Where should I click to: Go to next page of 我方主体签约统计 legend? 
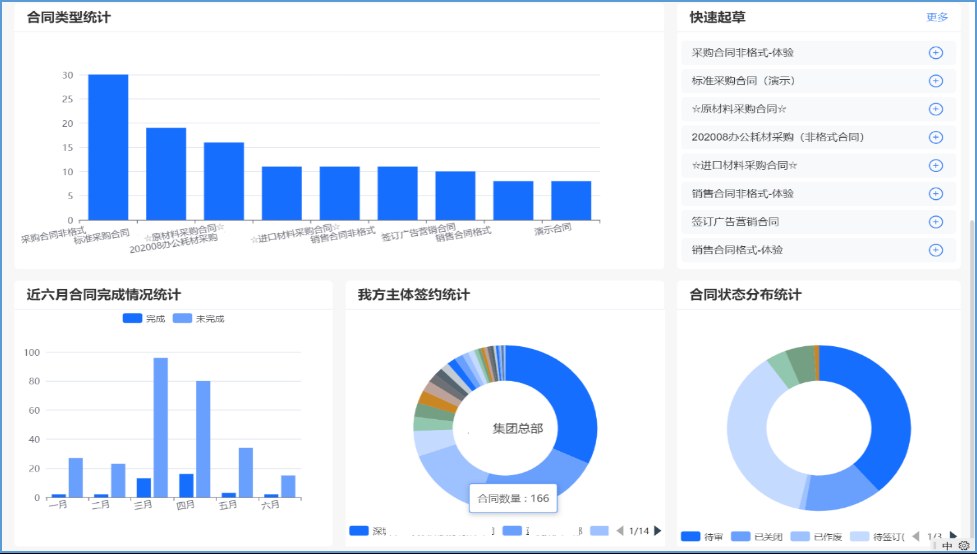click(657, 531)
